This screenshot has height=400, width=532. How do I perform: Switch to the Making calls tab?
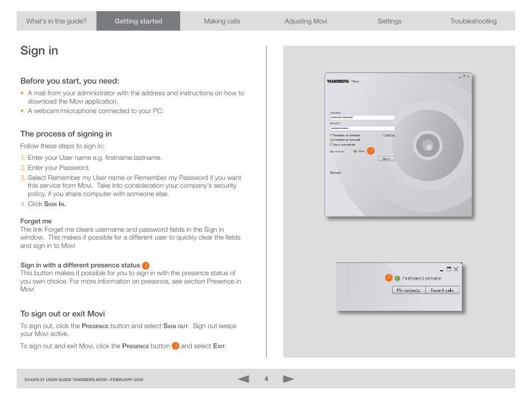[222, 21]
